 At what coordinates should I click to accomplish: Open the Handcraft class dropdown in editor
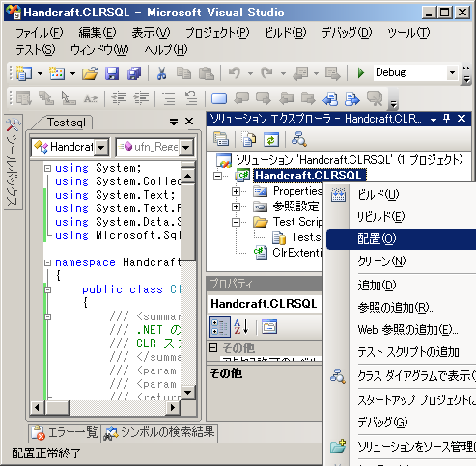coord(101,148)
